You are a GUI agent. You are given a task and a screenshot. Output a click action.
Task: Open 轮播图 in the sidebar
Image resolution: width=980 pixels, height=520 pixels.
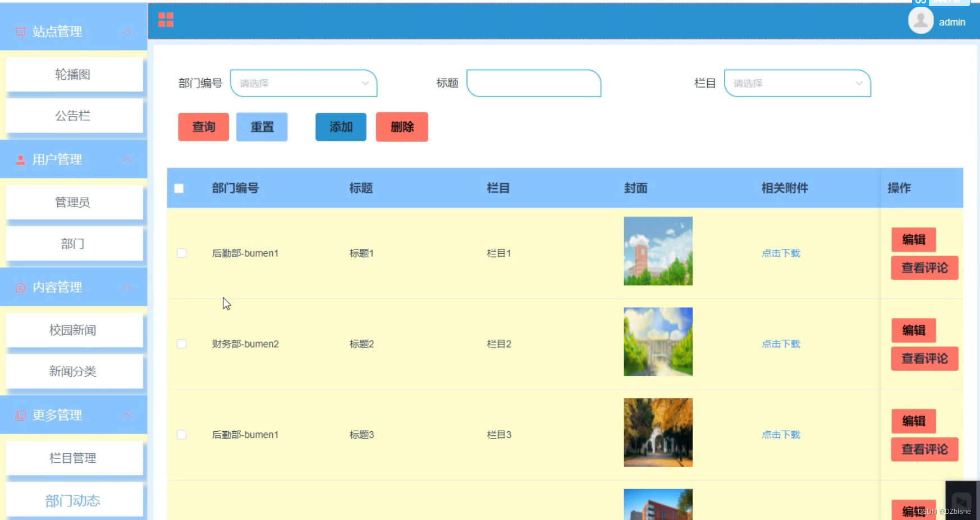74,75
